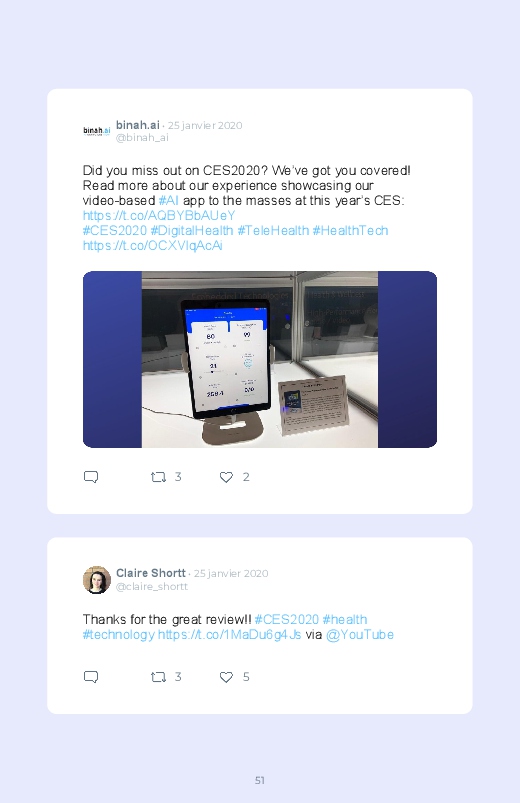The width and height of the screenshot is (520, 803).
Task: Open the https://t.co/1MaDu6g4Js link
Action: pyautogui.click(x=230, y=635)
